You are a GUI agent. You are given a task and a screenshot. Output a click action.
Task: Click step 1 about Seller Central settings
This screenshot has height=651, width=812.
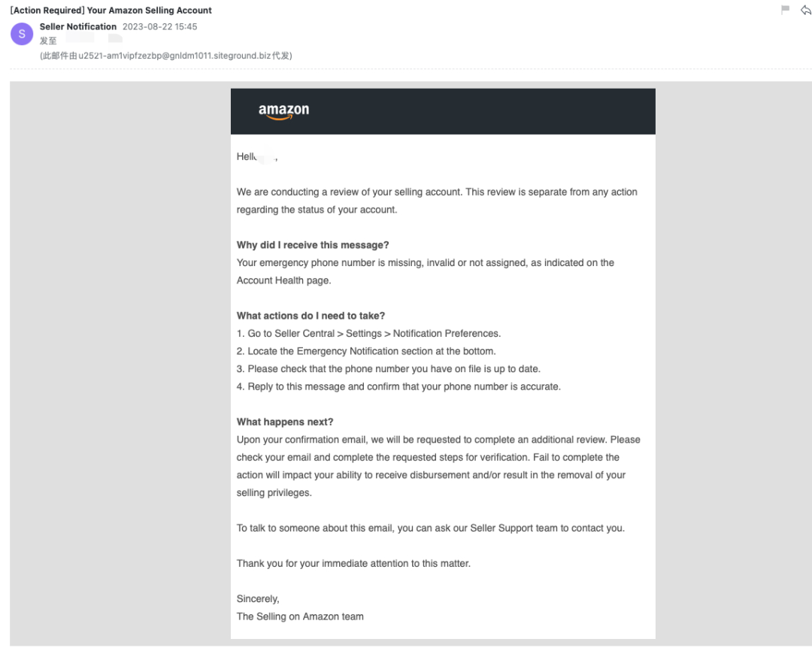(368, 334)
